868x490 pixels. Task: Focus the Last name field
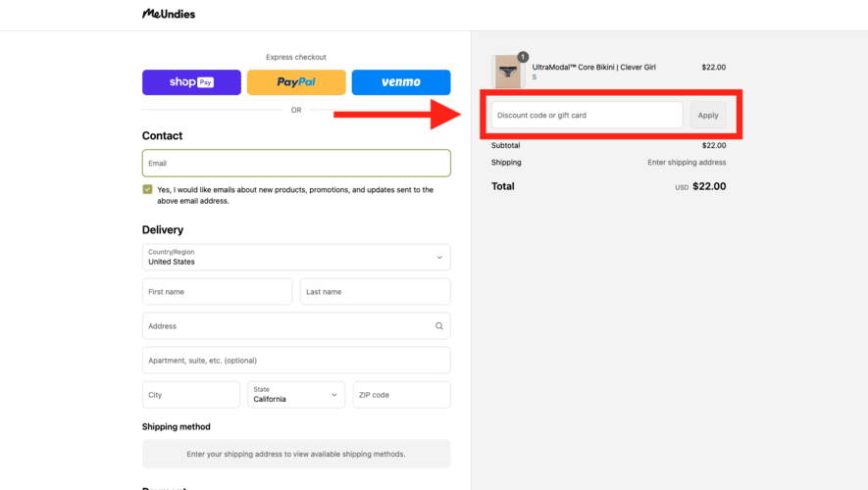[376, 291]
